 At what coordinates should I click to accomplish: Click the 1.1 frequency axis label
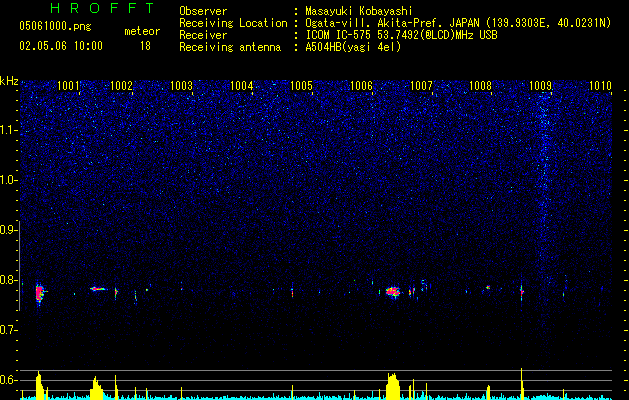tap(9, 130)
